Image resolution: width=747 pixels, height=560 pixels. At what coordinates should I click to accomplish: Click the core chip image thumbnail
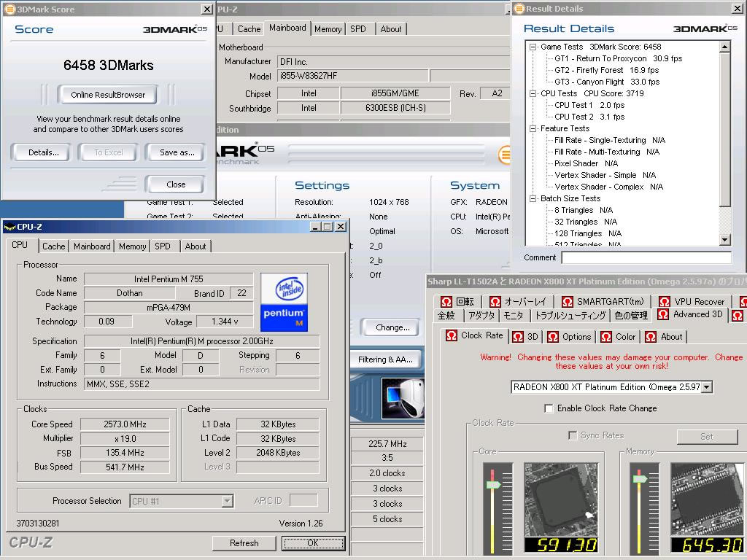560,499
